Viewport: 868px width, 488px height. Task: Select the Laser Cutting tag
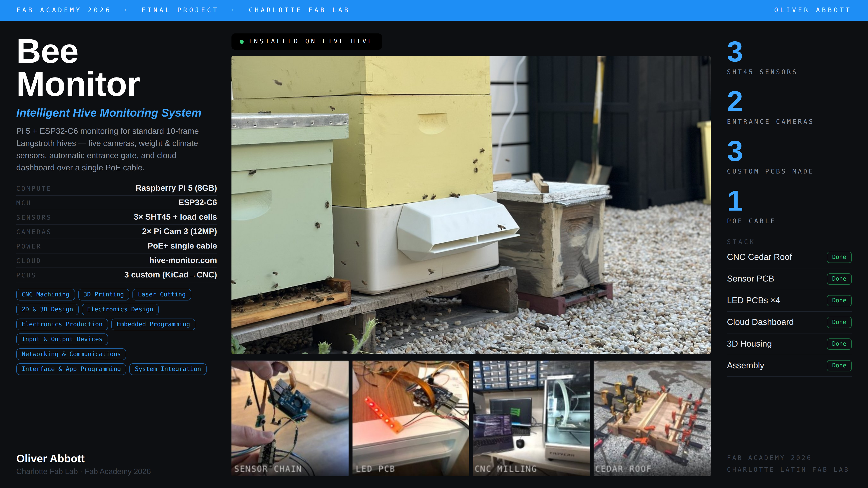[x=162, y=294]
